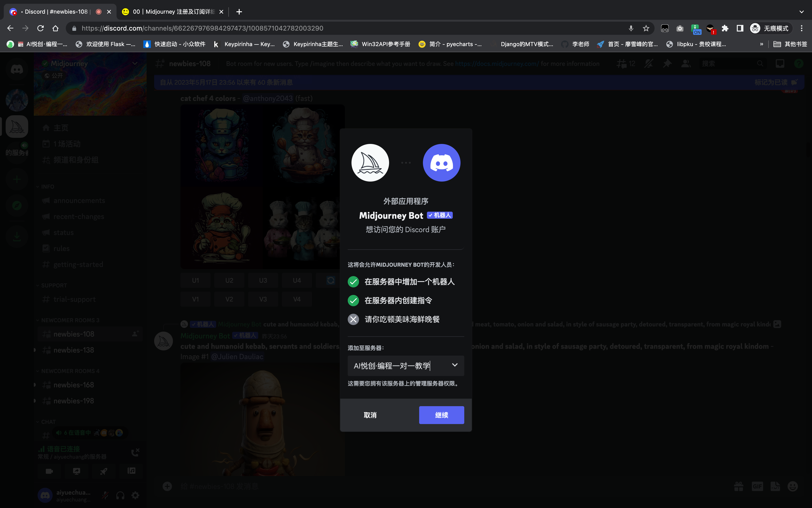Open the inbox icon in the channel header
The height and width of the screenshot is (508, 812).
pos(780,63)
